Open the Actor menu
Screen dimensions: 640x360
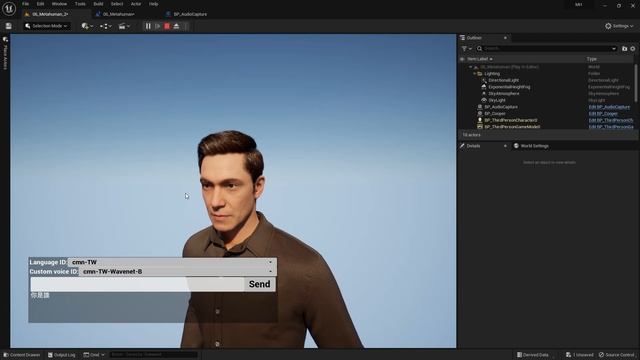(x=136, y=4)
